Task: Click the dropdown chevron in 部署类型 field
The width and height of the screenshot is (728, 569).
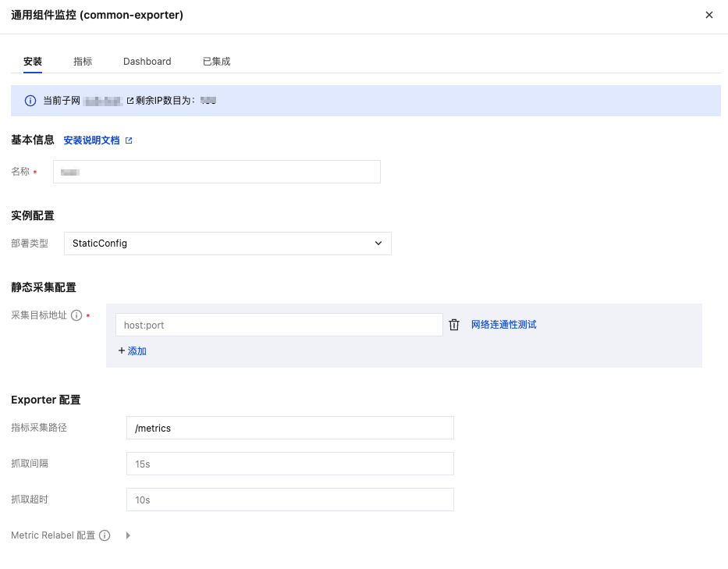Action: click(x=378, y=244)
